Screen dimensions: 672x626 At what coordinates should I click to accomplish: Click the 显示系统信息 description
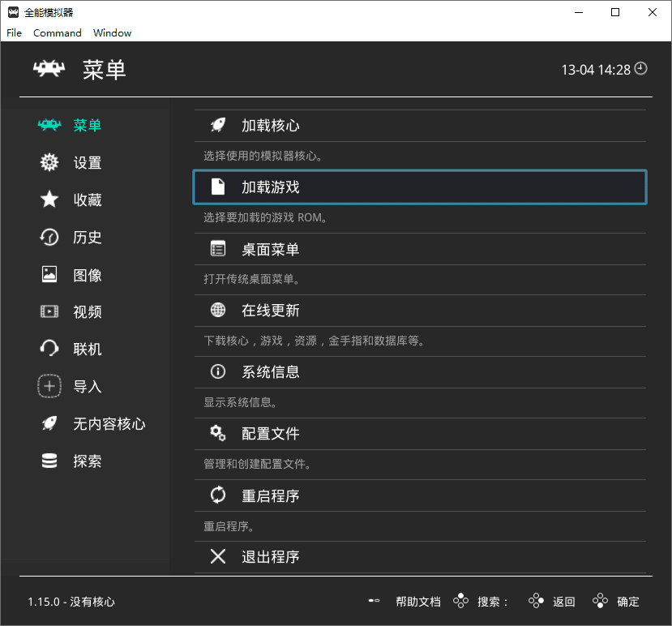[240, 402]
